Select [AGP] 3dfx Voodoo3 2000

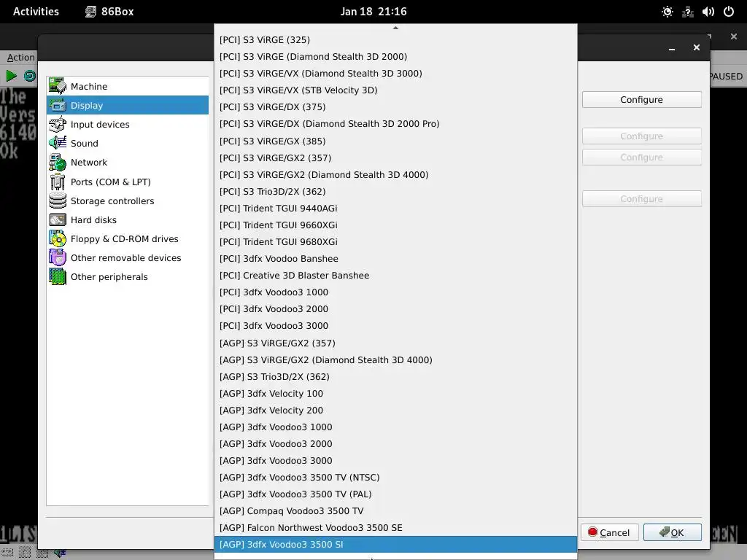tap(395, 444)
